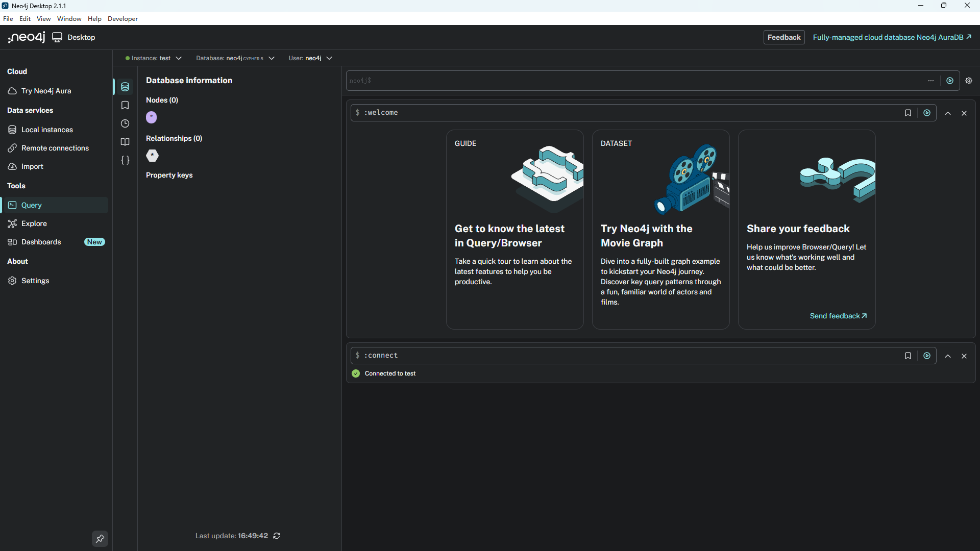Open the Database information sidebar icon
Screen dimensions: 980x551
click(125, 87)
